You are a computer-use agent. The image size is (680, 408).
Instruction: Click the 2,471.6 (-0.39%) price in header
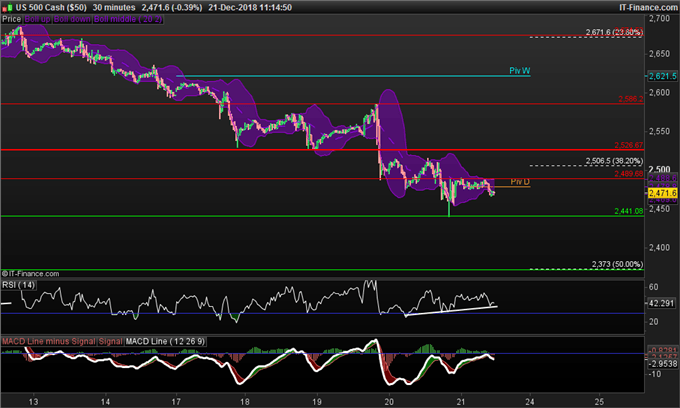click(172, 7)
